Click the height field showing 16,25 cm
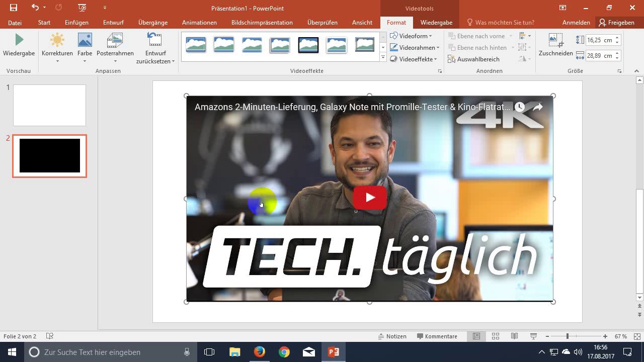 click(599, 40)
